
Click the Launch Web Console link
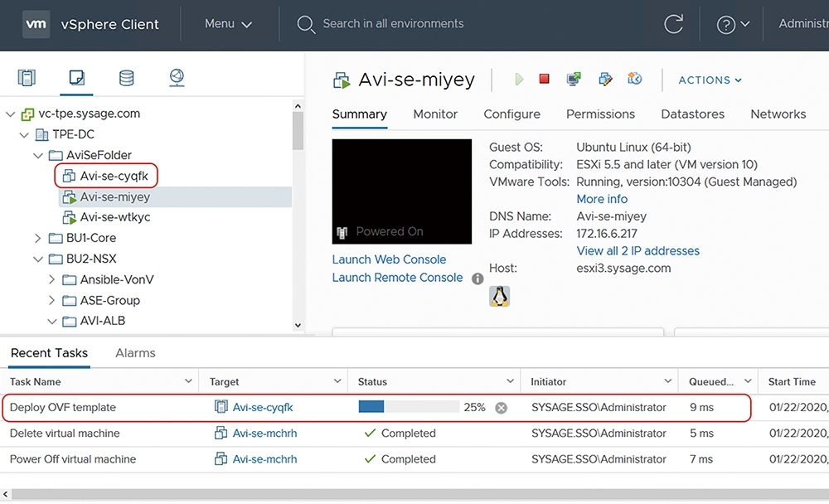coord(389,259)
